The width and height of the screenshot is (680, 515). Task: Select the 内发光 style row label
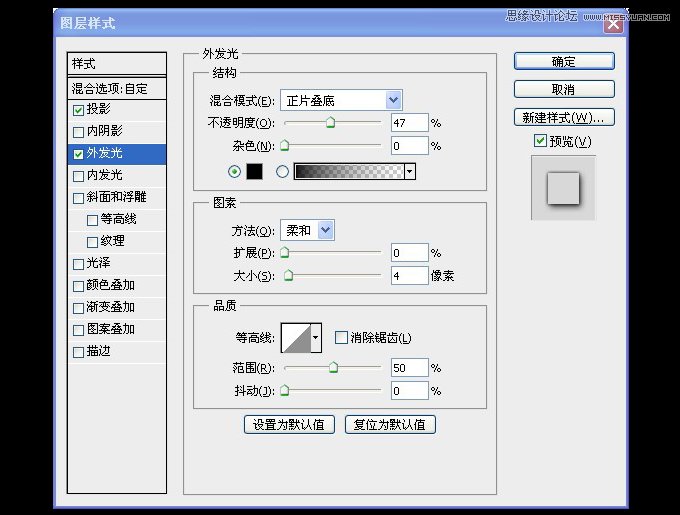[105, 175]
